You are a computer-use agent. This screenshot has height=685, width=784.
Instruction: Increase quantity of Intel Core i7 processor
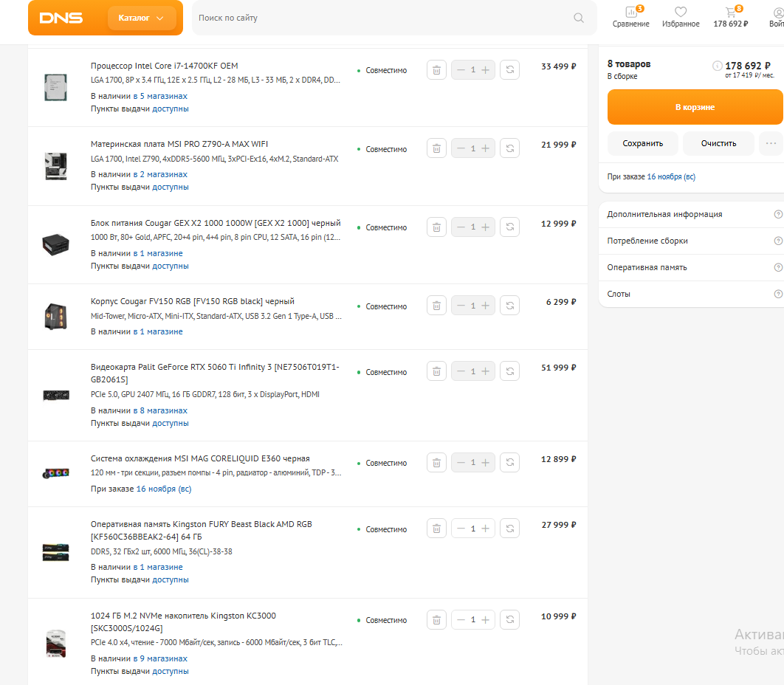pos(486,70)
